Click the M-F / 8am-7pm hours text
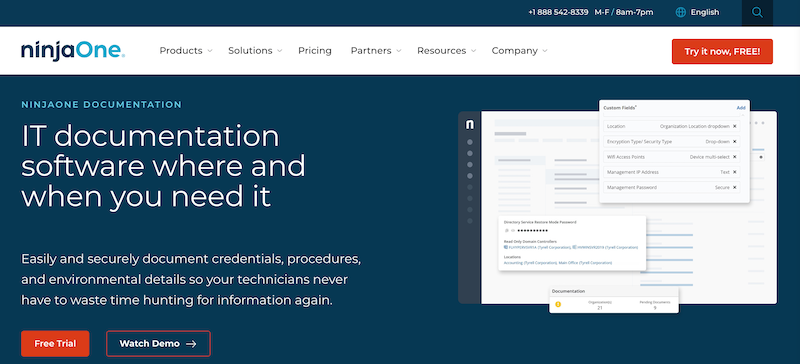800x364 pixels. (x=624, y=12)
